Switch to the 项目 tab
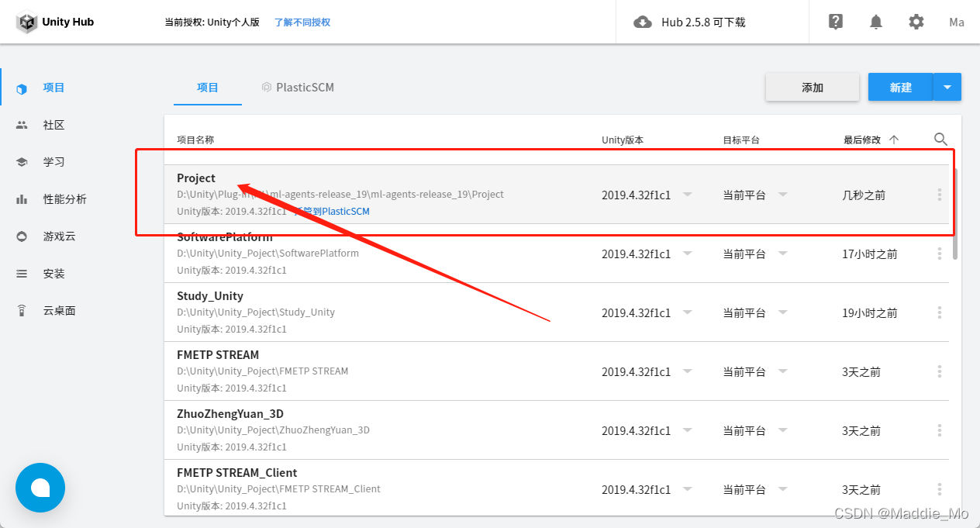Viewport: 980px width, 528px height. point(208,88)
